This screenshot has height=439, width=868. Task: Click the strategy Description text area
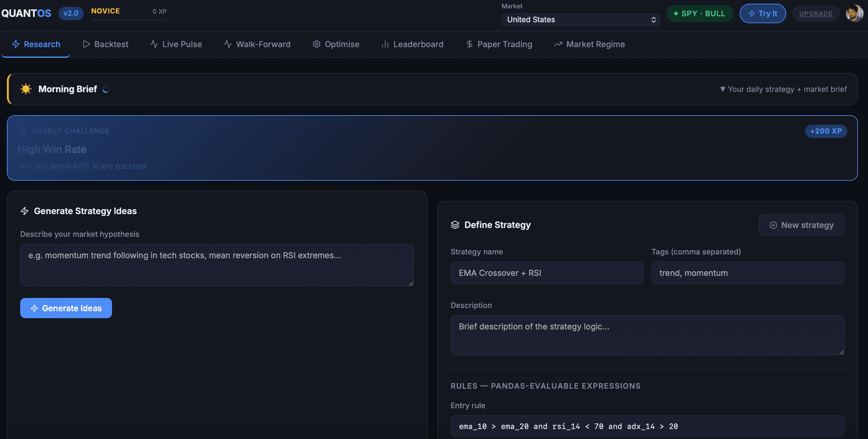(647, 335)
